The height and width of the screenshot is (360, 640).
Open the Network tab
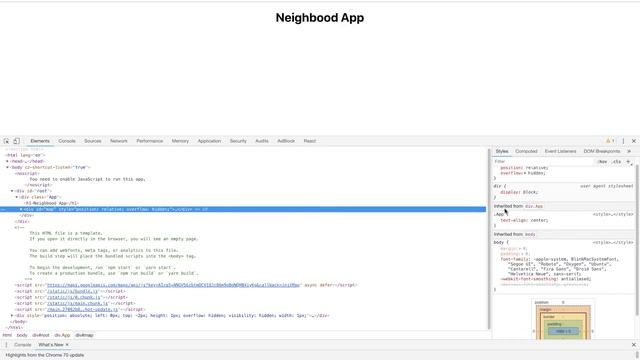pyautogui.click(x=119, y=141)
